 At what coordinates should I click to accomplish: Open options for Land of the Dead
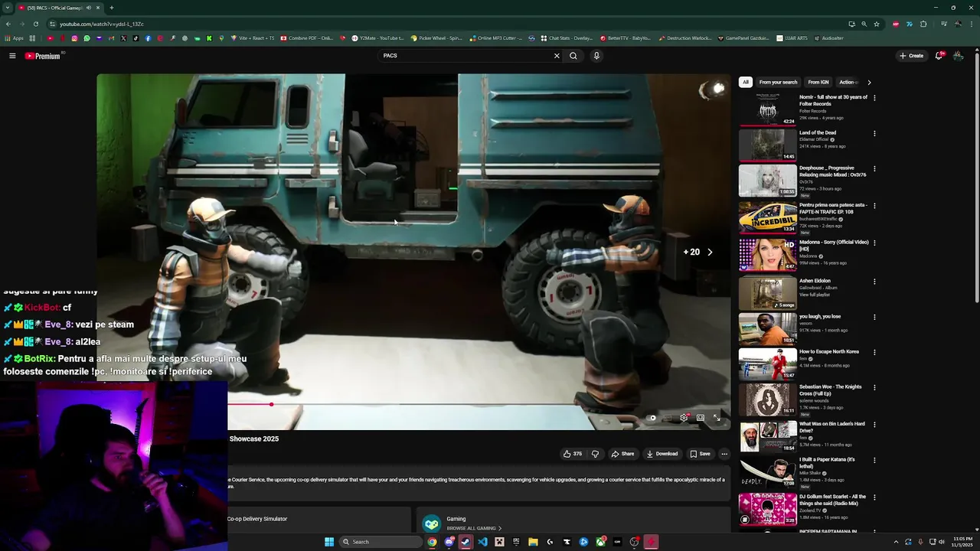(874, 133)
